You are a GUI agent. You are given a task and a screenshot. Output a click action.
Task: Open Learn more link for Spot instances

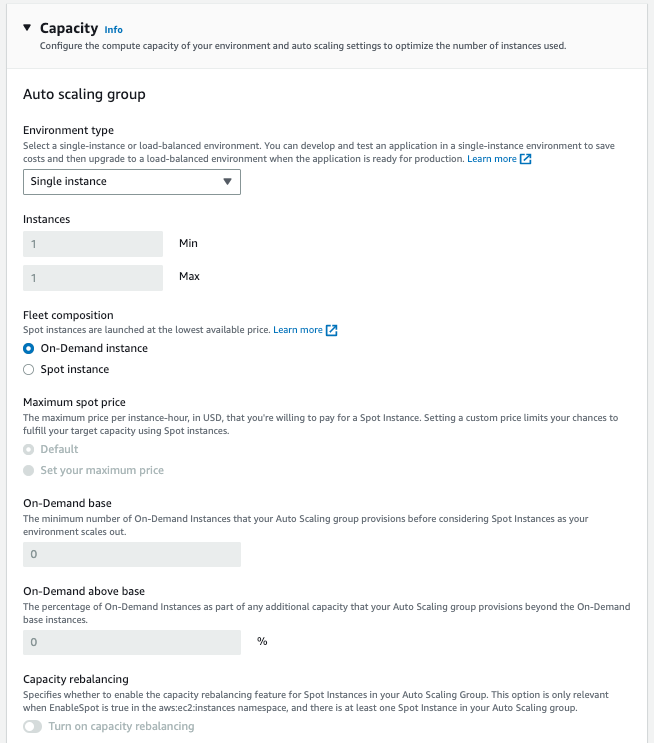[298, 330]
